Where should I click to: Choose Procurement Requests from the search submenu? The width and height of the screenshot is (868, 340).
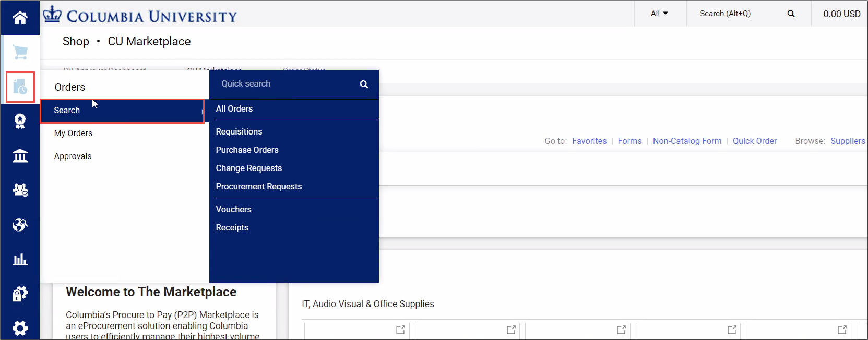[259, 186]
